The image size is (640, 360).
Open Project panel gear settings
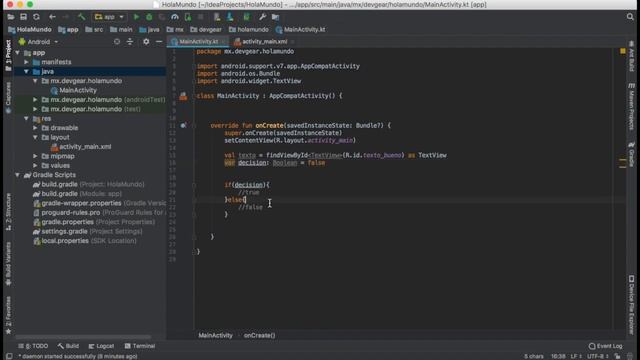146,42
